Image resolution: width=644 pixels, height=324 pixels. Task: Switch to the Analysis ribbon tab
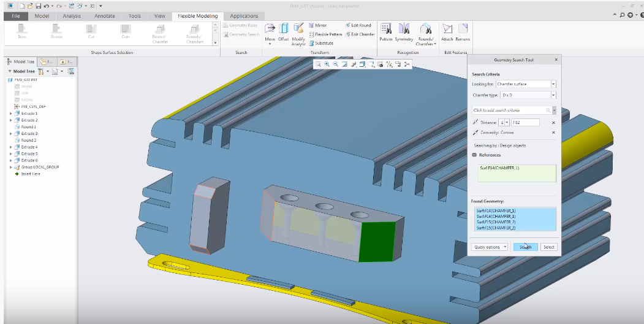point(72,16)
